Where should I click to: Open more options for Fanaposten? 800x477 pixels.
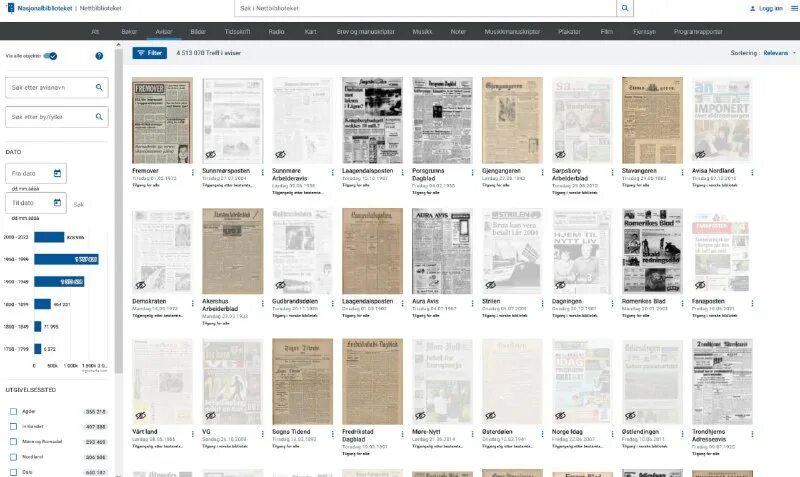(752, 303)
